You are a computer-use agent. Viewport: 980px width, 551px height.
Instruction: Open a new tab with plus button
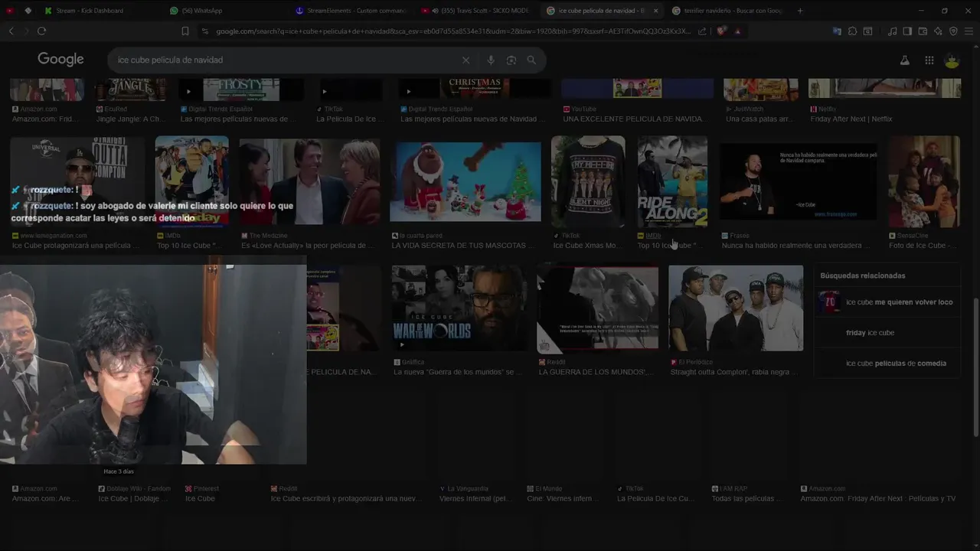pos(800,11)
